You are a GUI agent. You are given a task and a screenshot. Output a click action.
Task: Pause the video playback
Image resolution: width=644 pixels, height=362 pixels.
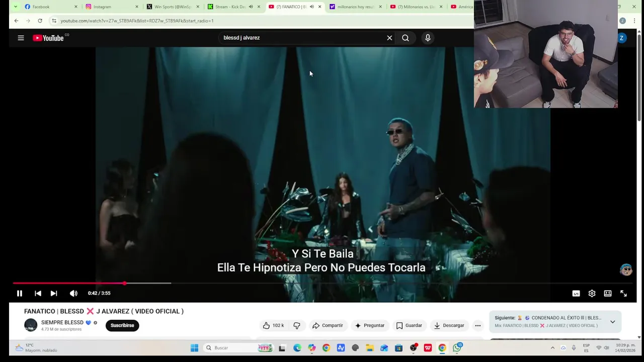(20, 293)
